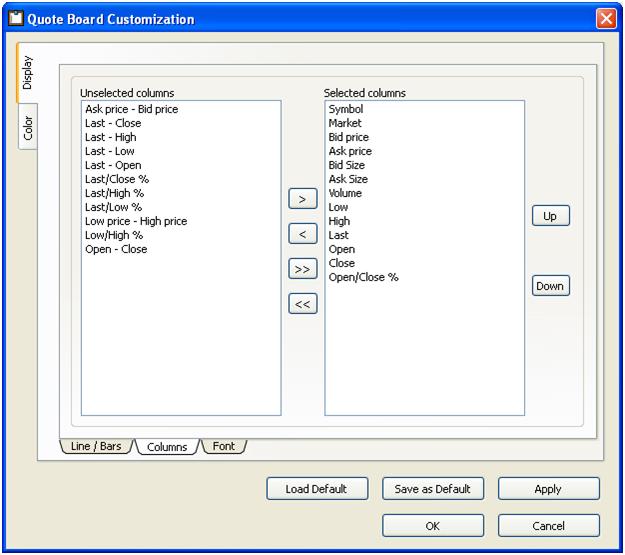Open the Line / Bars tab
The width and height of the screenshot is (625, 555).
point(97,446)
